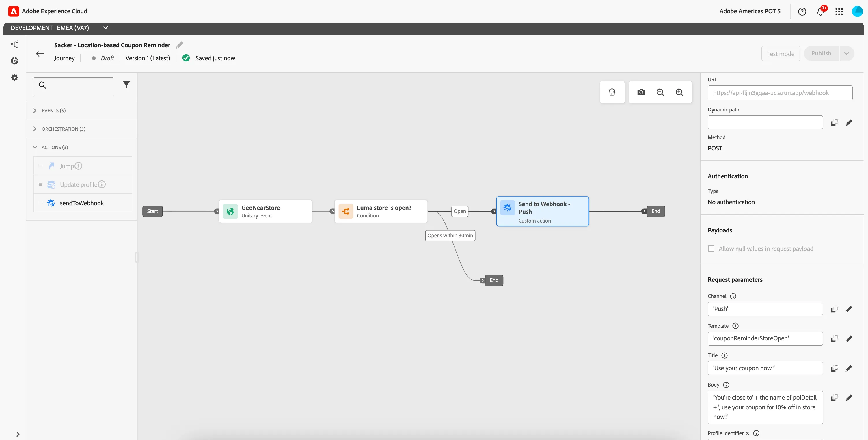Click End node of Opens within 30min
The image size is (868, 440).
pos(494,280)
